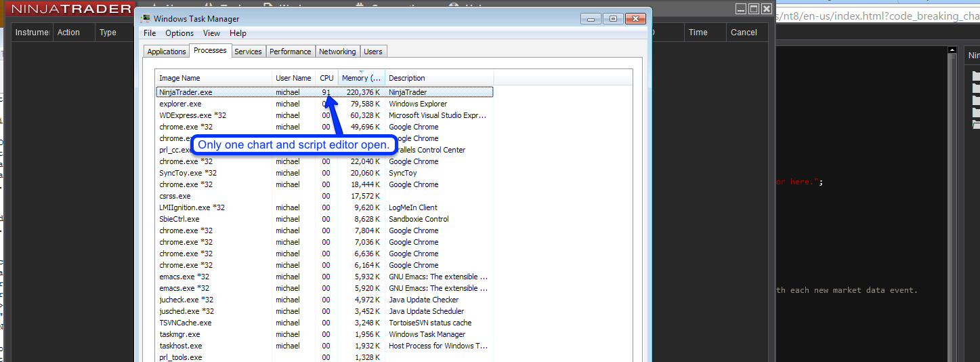Select the explorer.exe process row

[324, 104]
